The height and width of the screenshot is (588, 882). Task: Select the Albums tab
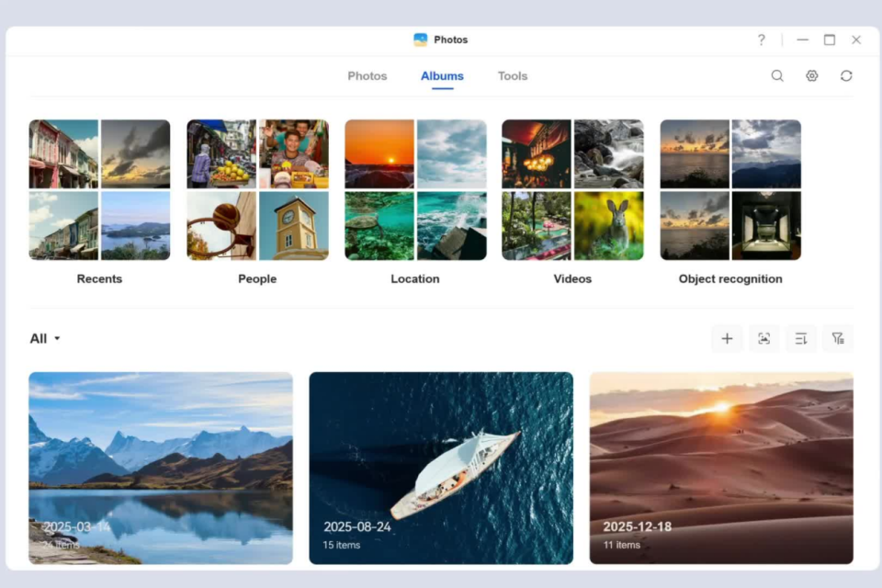442,76
